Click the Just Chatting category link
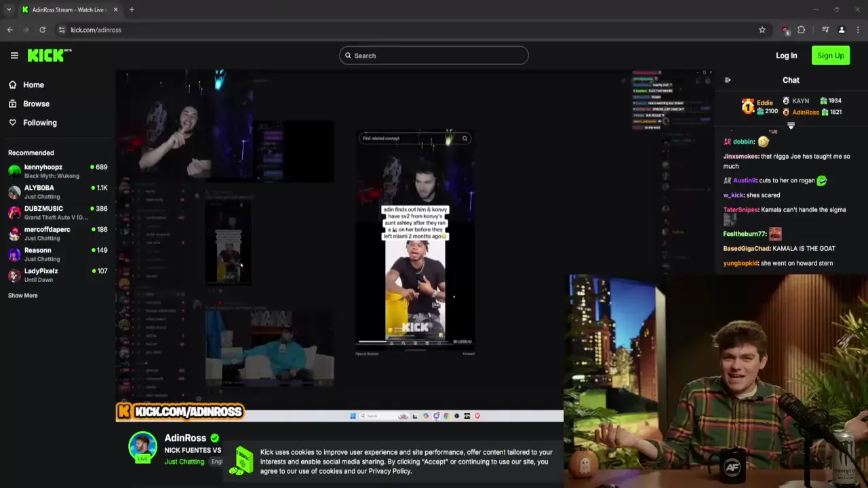The image size is (868, 488). tap(184, 462)
